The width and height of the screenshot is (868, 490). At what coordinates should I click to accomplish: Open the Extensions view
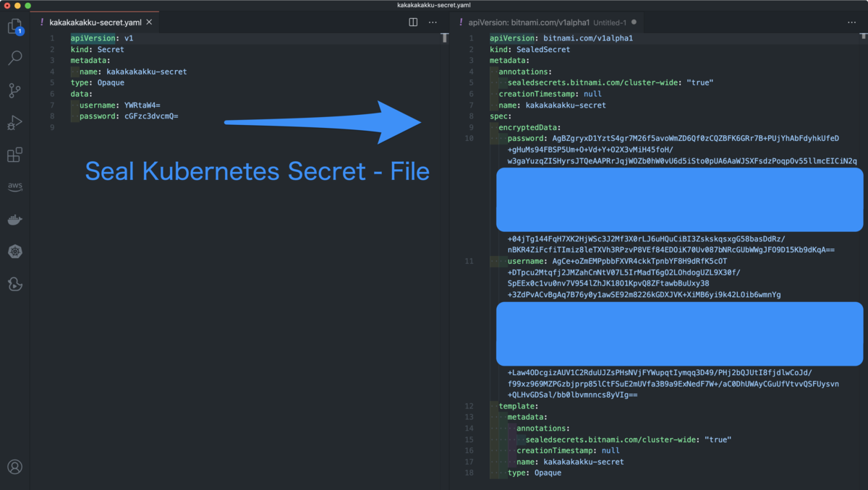[14, 155]
